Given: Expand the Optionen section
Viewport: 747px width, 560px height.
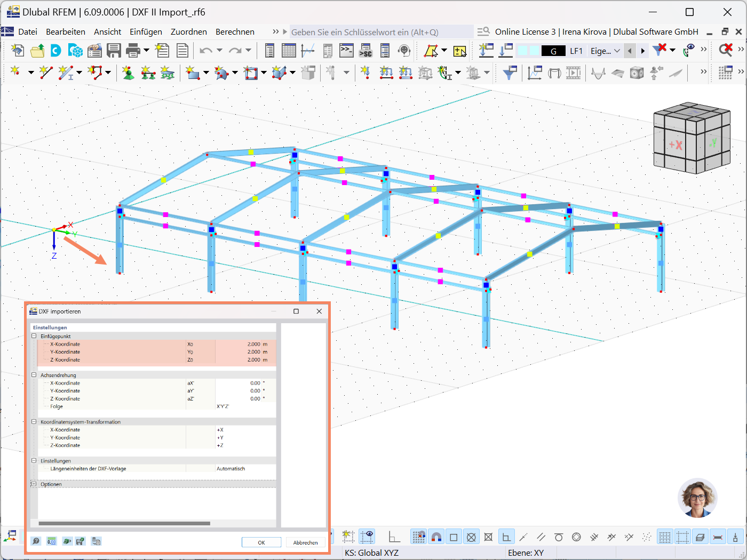Looking at the screenshot, I should [x=34, y=484].
